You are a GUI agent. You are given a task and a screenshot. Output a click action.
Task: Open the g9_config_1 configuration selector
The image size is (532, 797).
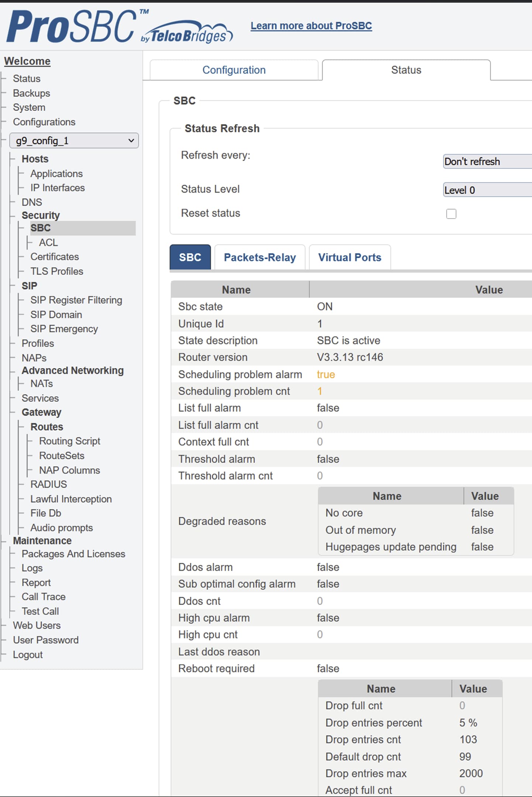click(74, 141)
